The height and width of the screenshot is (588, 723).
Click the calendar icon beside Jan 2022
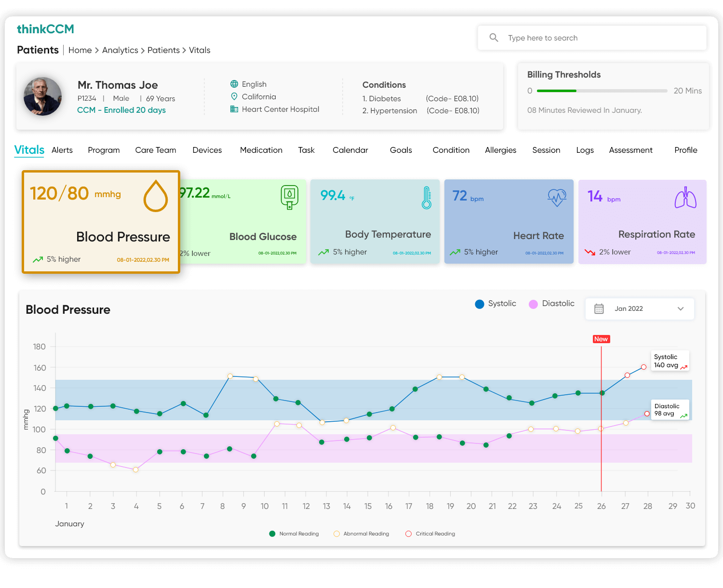tap(599, 308)
